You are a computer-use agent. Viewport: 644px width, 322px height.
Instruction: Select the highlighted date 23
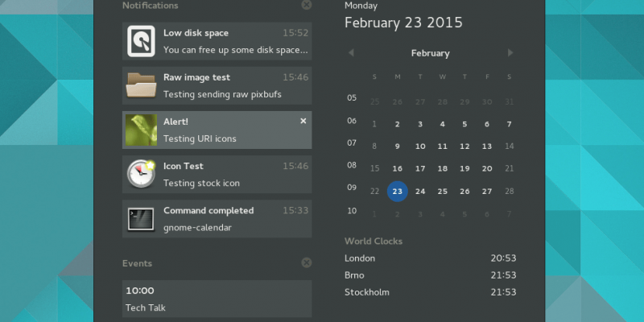coord(397,192)
